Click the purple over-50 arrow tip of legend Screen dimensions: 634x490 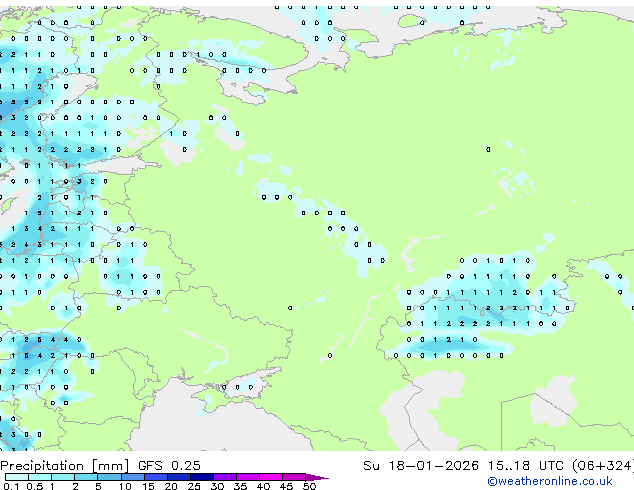point(317,477)
